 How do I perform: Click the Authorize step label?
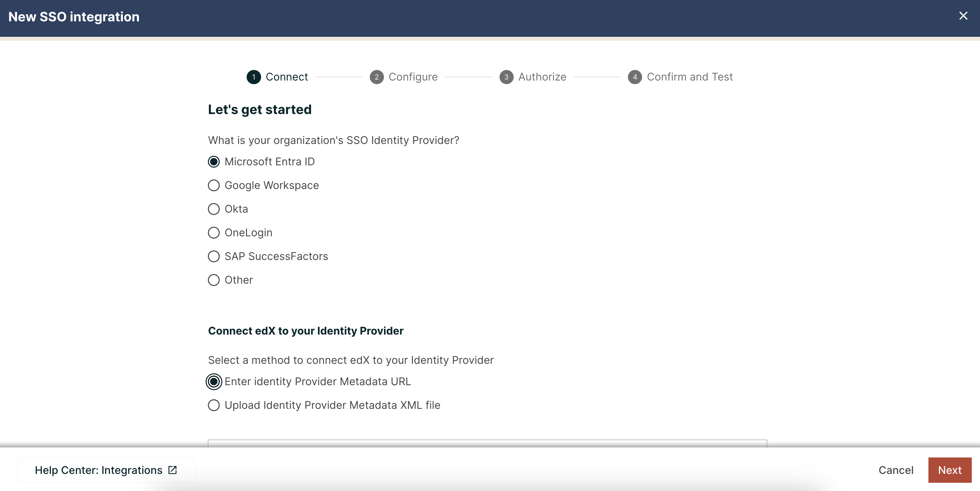[543, 77]
